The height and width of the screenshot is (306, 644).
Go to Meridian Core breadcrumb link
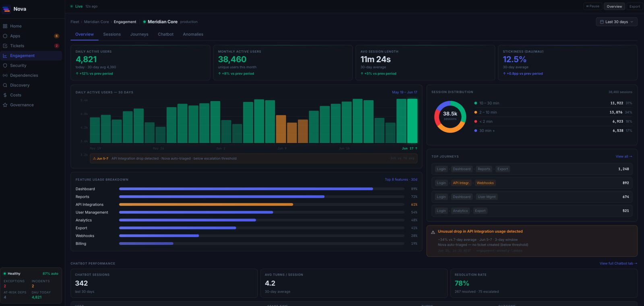coord(96,22)
